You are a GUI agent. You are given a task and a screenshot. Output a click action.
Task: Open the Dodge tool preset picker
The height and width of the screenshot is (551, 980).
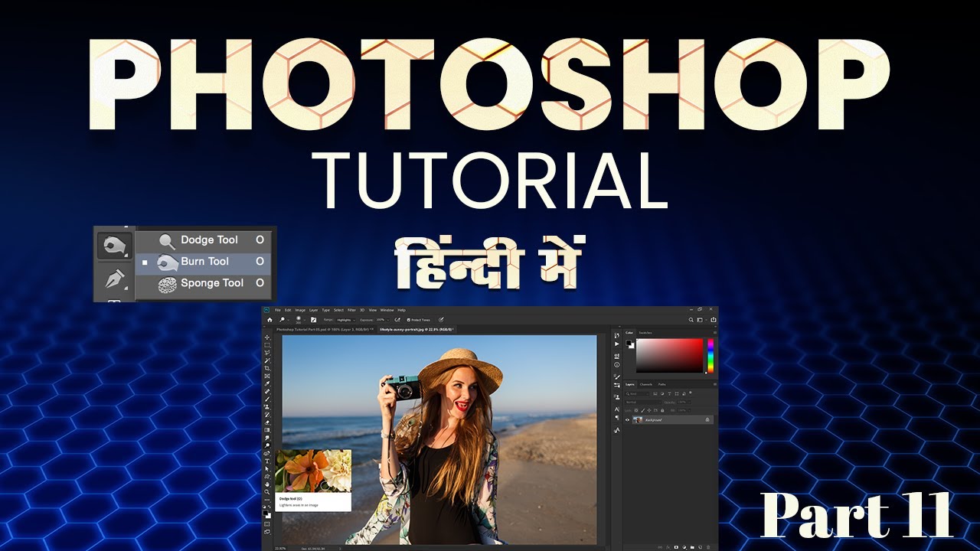click(284, 320)
